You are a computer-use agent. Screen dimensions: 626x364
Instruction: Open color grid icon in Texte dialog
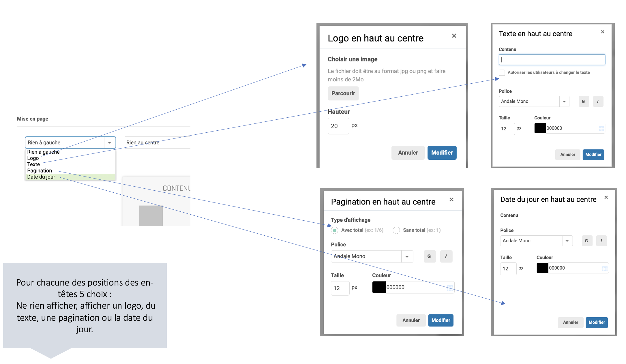point(601,128)
